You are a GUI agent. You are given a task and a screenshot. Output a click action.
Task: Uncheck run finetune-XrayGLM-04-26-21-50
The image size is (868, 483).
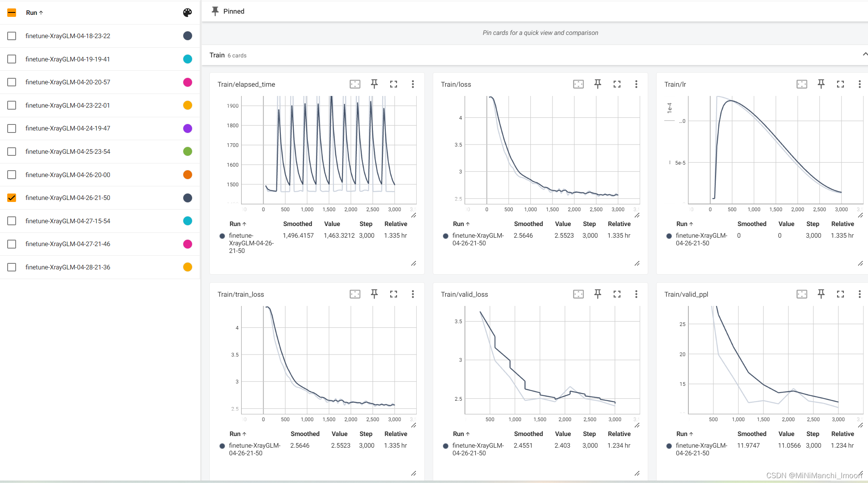click(12, 198)
